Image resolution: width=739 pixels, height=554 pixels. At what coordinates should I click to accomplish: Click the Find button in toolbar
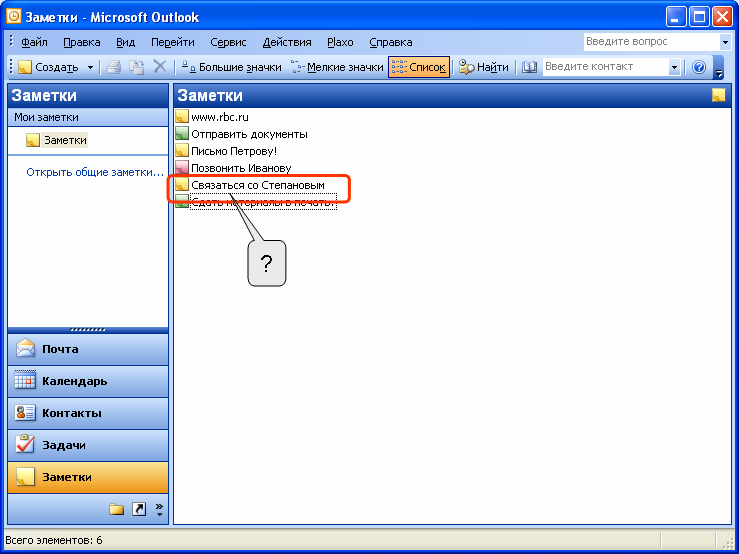click(x=484, y=67)
